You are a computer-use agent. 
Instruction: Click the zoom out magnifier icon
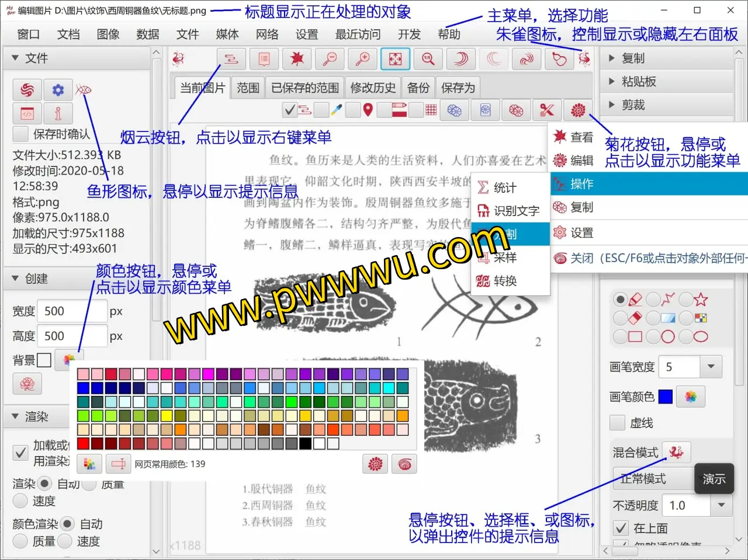click(x=330, y=59)
